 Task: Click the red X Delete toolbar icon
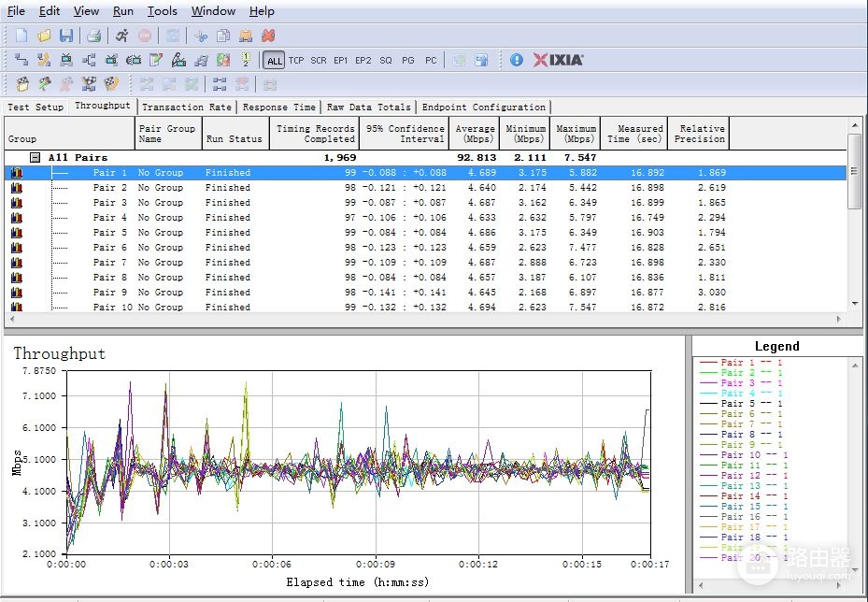[x=268, y=36]
